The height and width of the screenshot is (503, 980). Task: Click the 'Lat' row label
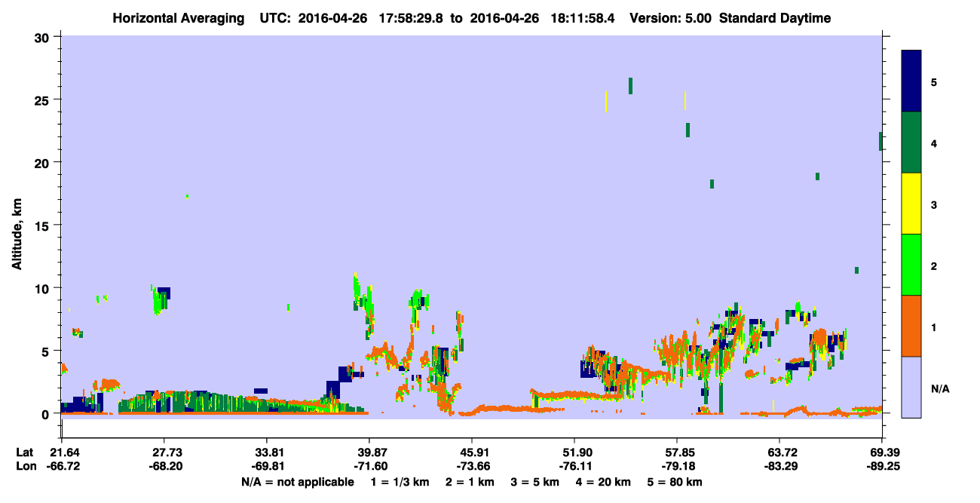pyautogui.click(x=25, y=452)
